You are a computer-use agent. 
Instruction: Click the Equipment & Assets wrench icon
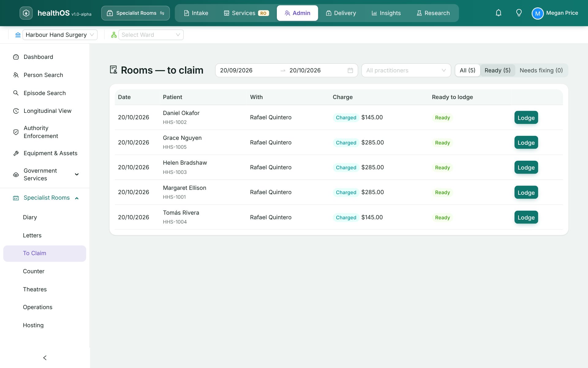coord(16,153)
